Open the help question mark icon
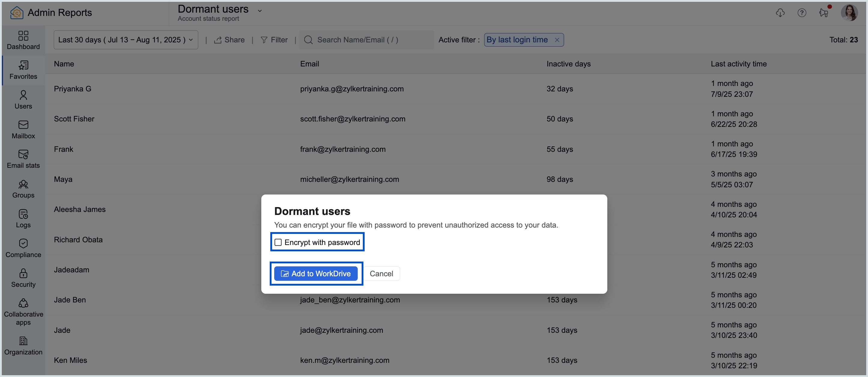The width and height of the screenshot is (868, 377). pos(802,13)
